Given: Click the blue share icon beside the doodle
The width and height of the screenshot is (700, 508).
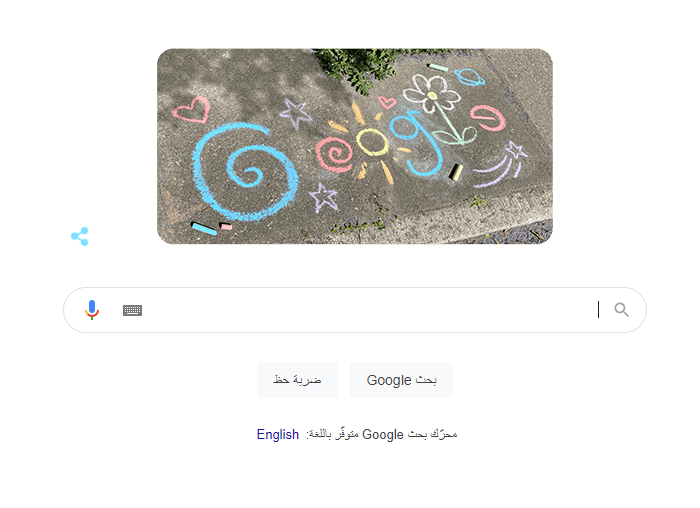Looking at the screenshot, I should pyautogui.click(x=80, y=237).
